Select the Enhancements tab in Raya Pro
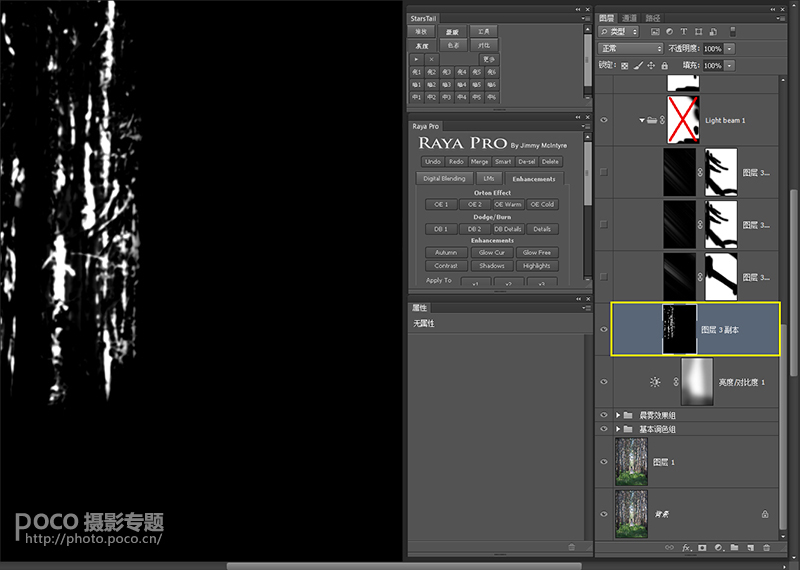This screenshot has width=800, height=570. [x=534, y=179]
